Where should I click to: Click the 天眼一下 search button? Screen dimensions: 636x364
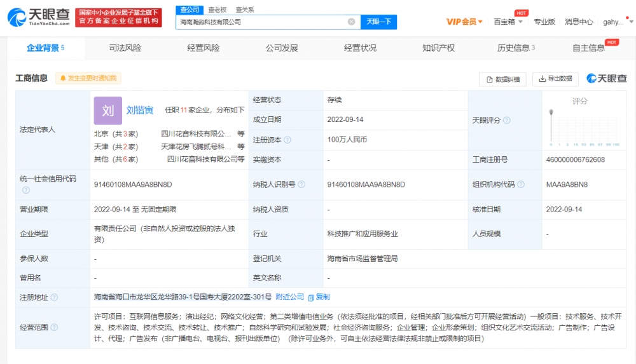pos(378,22)
